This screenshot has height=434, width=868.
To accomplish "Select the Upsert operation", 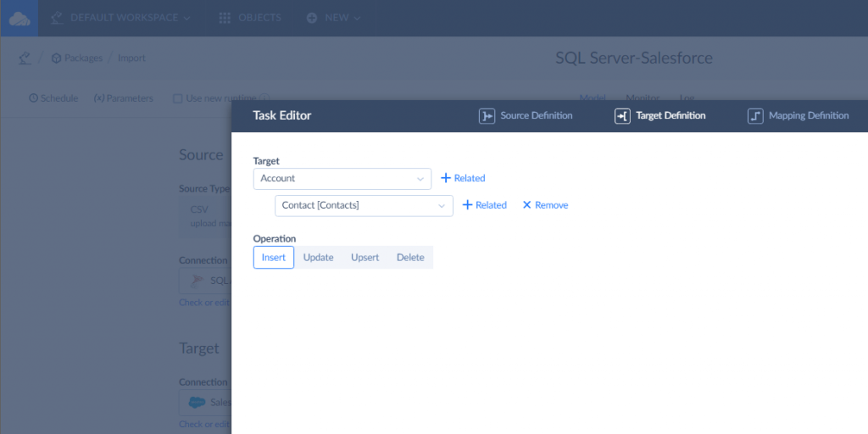I will 364,258.
